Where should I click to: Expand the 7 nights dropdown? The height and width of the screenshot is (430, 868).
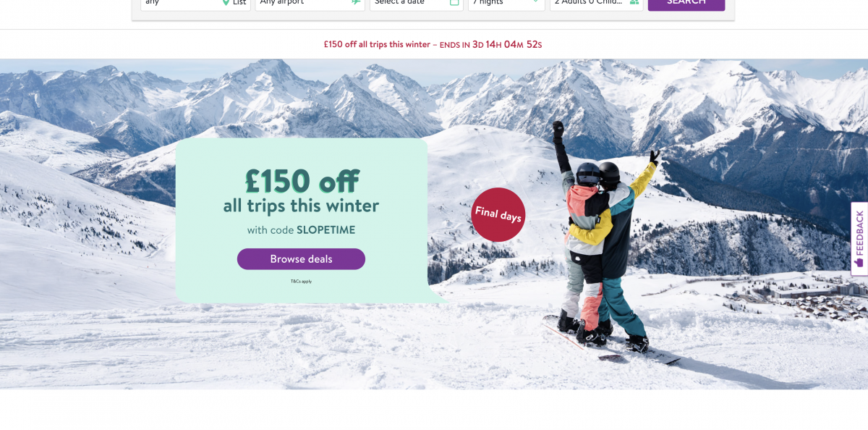[x=506, y=4]
